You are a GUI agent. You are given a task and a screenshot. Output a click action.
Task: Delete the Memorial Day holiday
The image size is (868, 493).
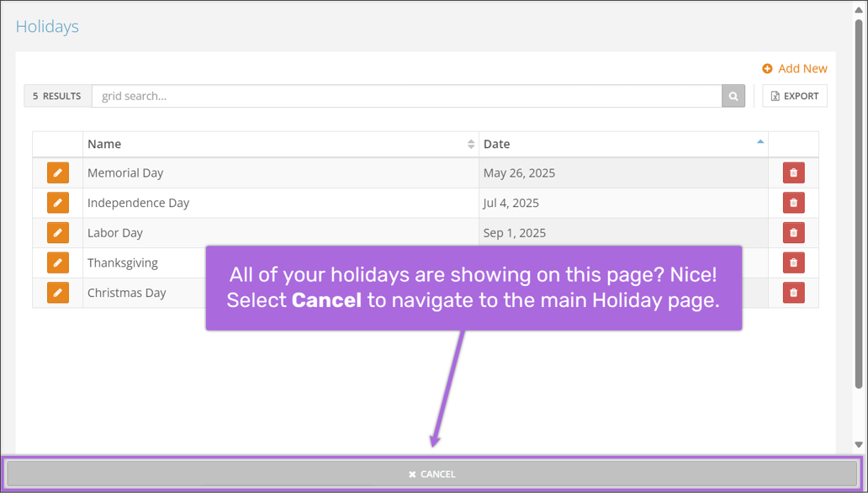point(793,172)
